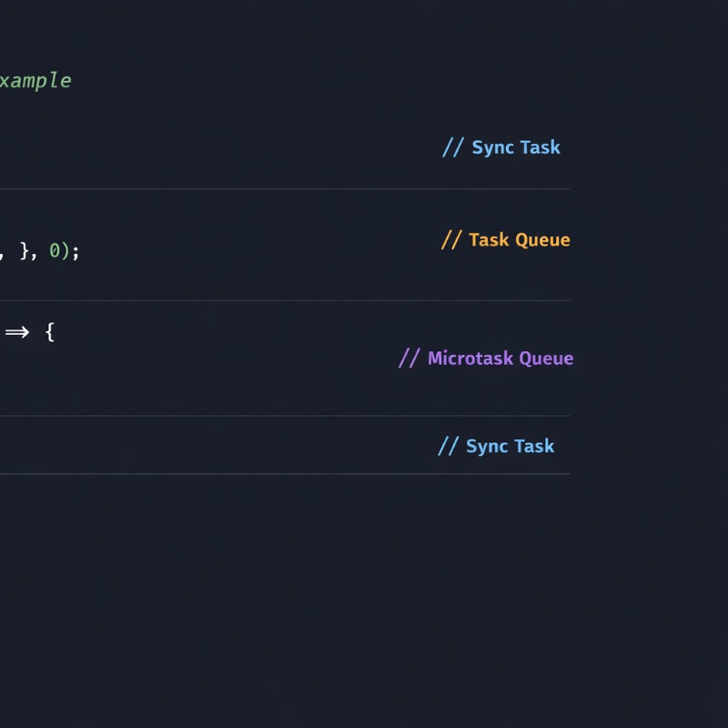This screenshot has height=728, width=728.
Task: Click the divider line below the top Sync Task
Action: pos(284,189)
